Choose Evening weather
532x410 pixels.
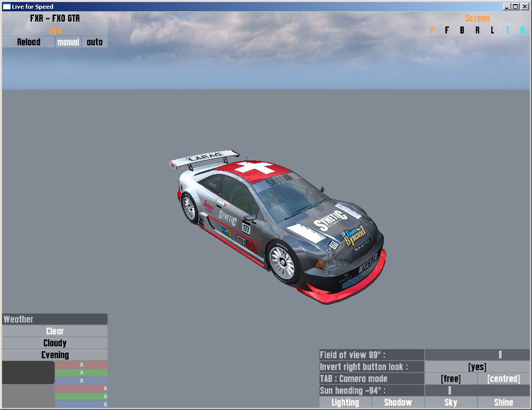point(55,355)
